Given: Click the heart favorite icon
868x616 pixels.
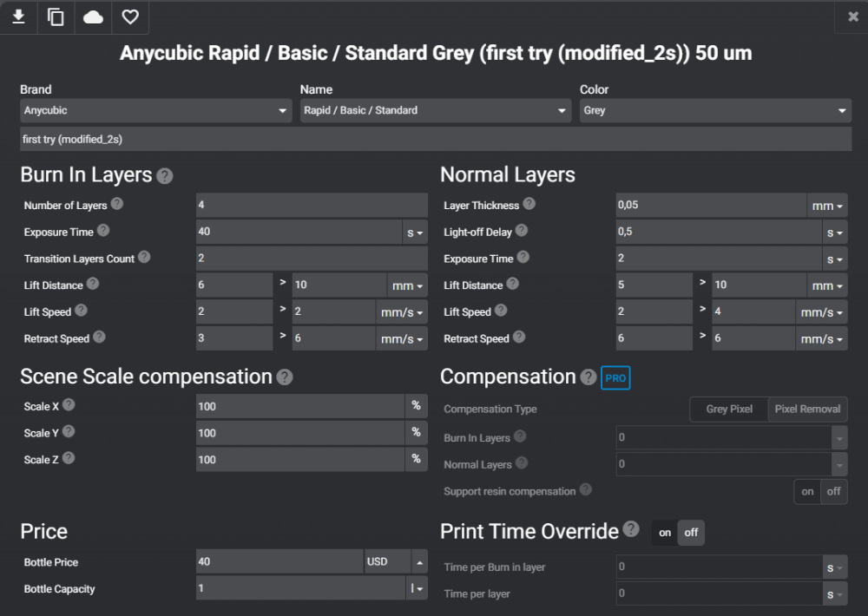Looking at the screenshot, I should (129, 16).
